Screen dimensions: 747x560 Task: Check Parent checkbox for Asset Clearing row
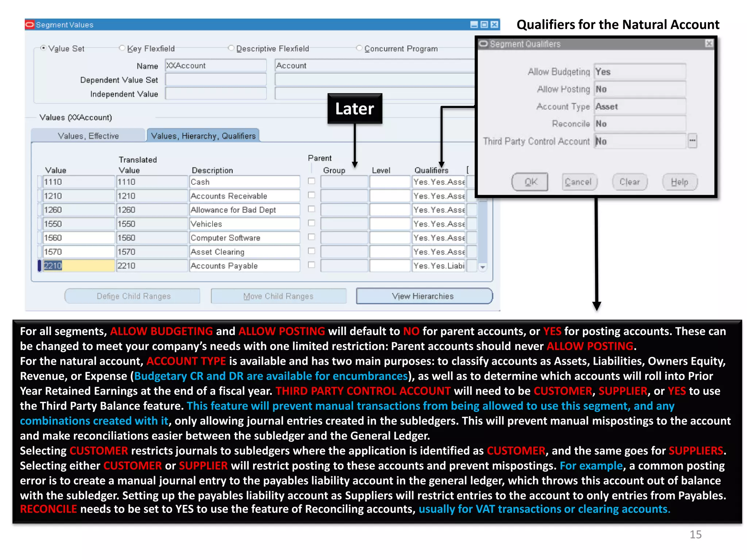[311, 251]
